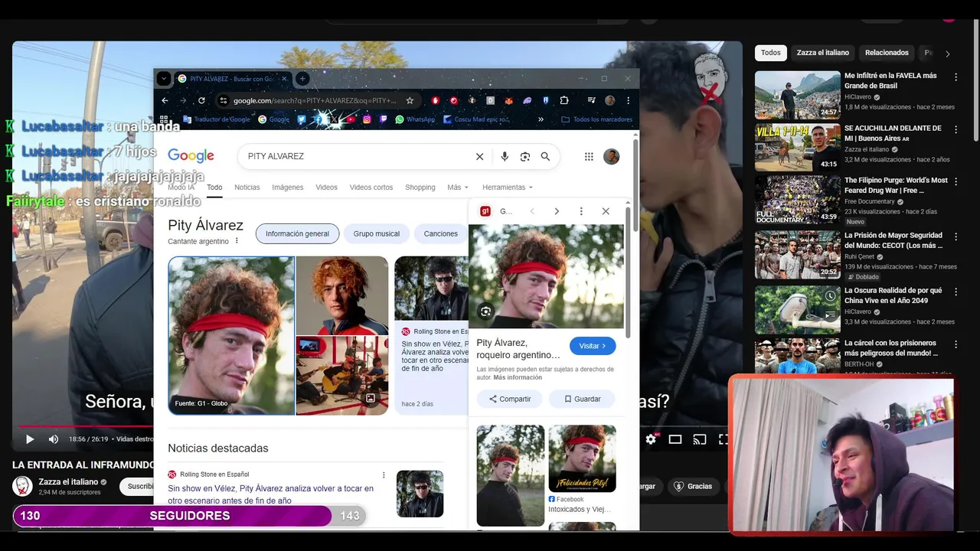Open Google Lens image search
This screenshot has height=551, width=980.
524,156
